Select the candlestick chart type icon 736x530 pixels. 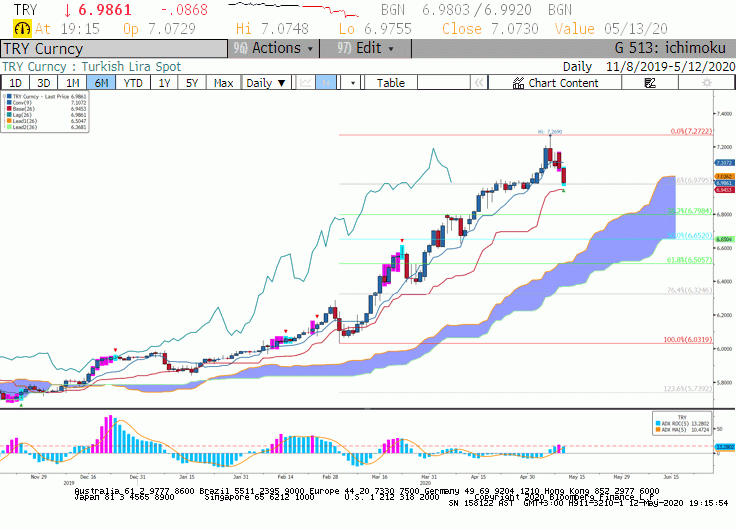[x=326, y=83]
